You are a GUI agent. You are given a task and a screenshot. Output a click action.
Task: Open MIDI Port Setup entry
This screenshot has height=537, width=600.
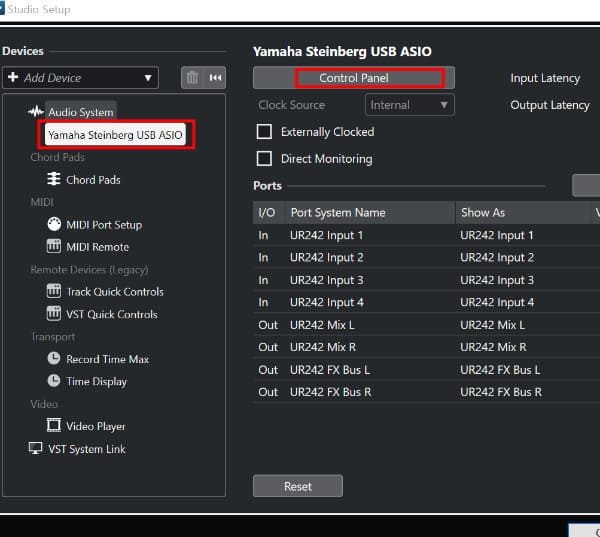[104, 225]
